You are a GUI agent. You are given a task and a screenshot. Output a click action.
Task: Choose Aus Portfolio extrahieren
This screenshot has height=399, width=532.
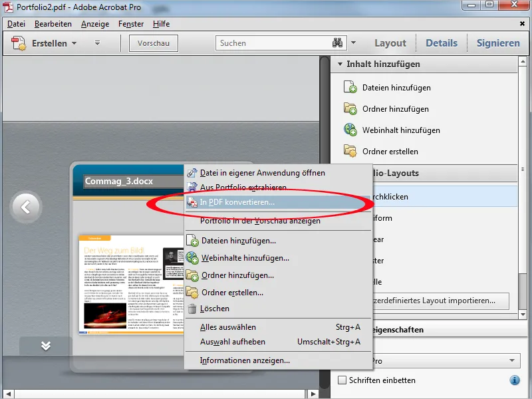pos(278,188)
